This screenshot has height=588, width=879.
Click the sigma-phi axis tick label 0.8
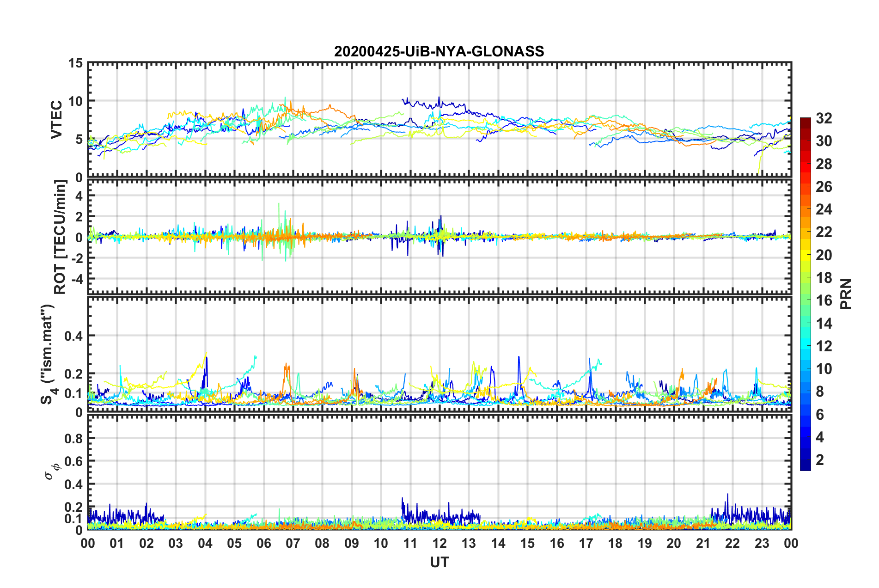[74, 438]
